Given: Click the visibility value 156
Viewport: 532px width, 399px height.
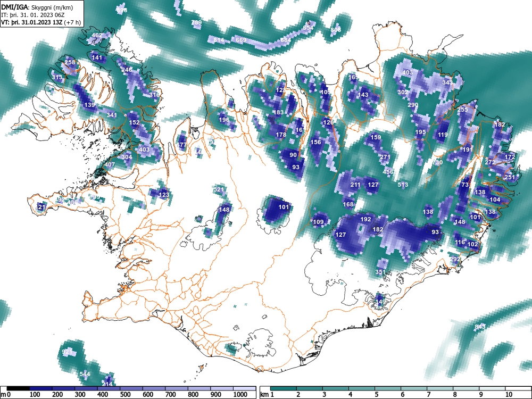Looking at the screenshot, I should click(315, 142).
